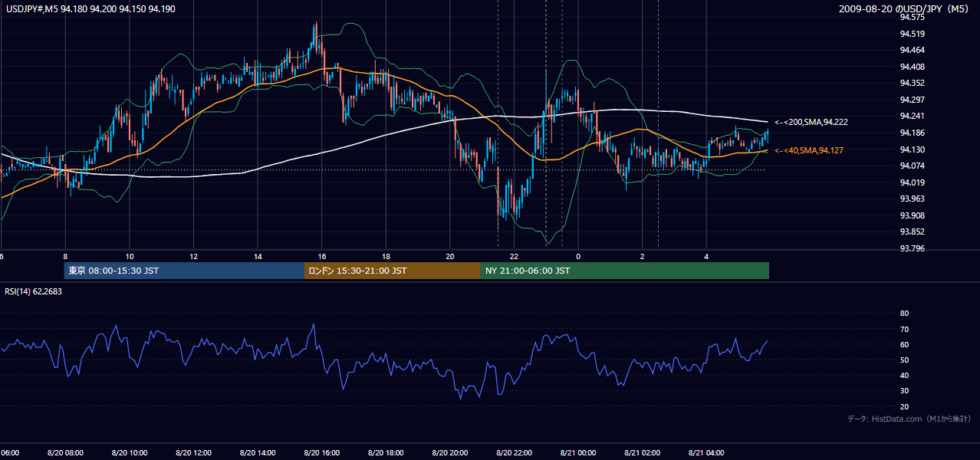Click the 93.796 price axis label
This screenshot has width=980, height=460.
coord(911,248)
